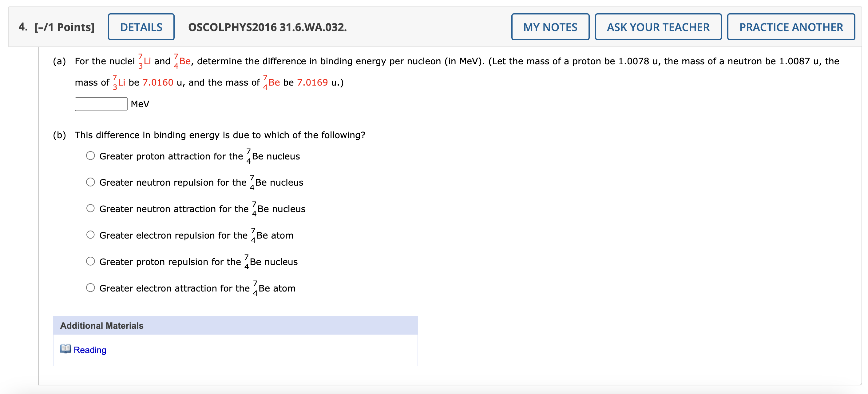The height and width of the screenshot is (394, 868).
Task: Click the Reading book icon
Action: click(x=66, y=350)
